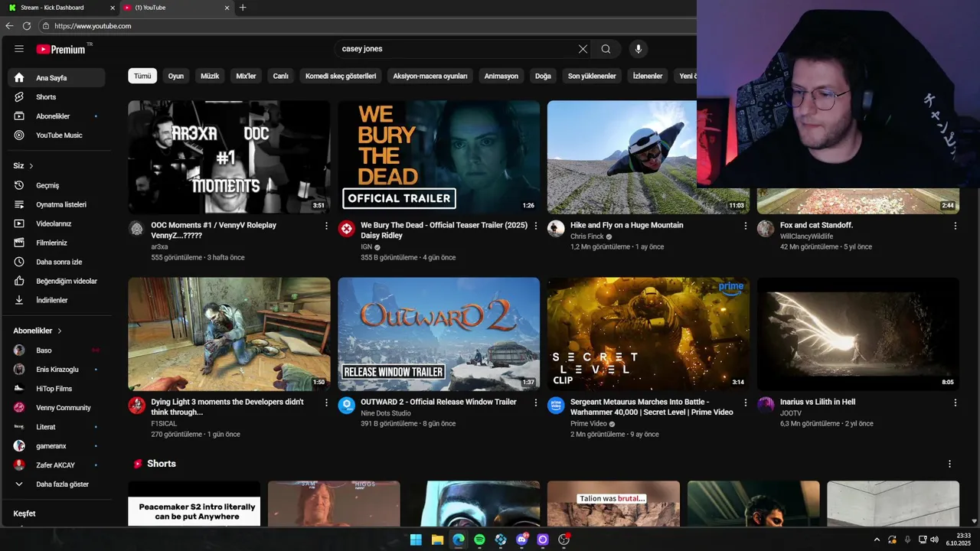This screenshot has width=980, height=551.
Task: Open the YouTube hamburger guide menu
Action: (19, 49)
